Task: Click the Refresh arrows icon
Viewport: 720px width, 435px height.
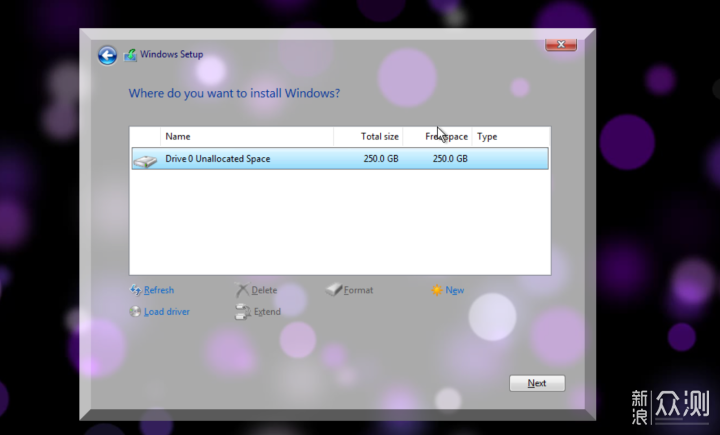Action: 135,290
